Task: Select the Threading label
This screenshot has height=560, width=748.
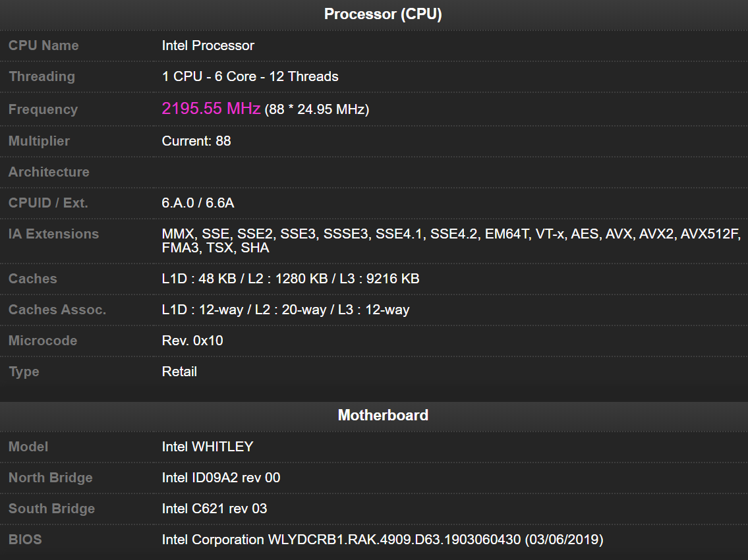Action: click(x=42, y=76)
